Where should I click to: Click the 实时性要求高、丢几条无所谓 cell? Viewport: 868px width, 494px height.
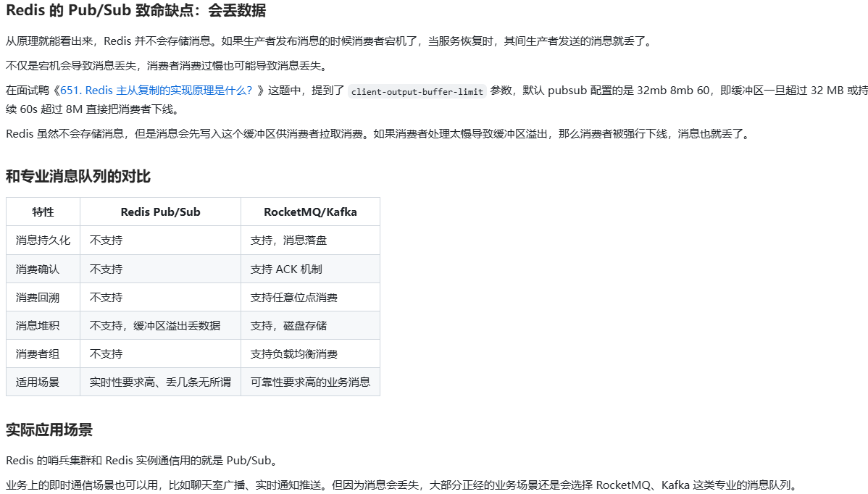pos(161,382)
